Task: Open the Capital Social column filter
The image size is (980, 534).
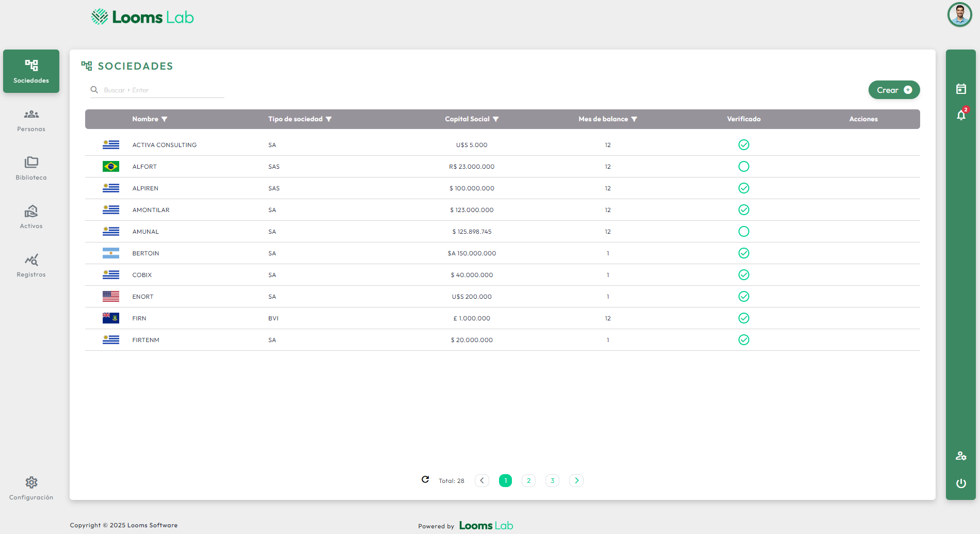Action: click(496, 119)
